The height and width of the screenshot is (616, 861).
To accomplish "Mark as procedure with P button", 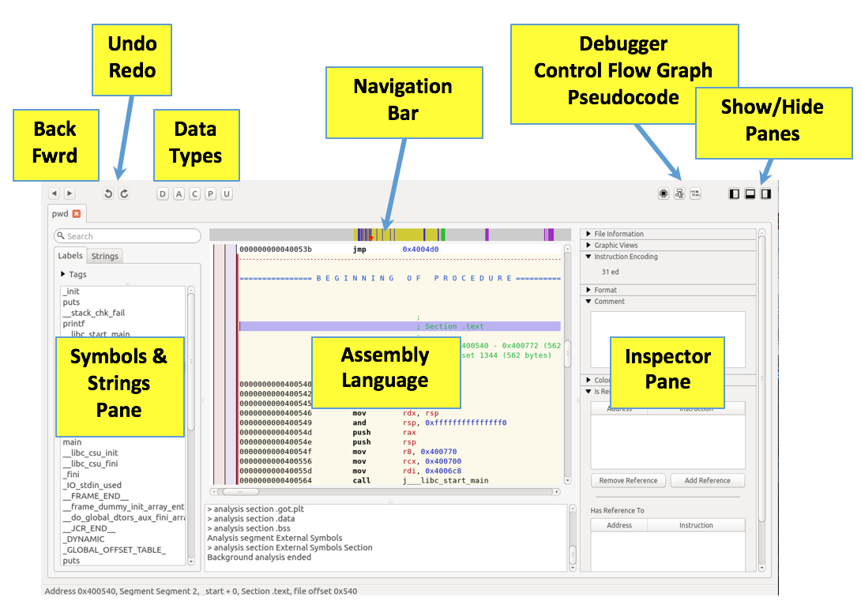I will [210, 193].
